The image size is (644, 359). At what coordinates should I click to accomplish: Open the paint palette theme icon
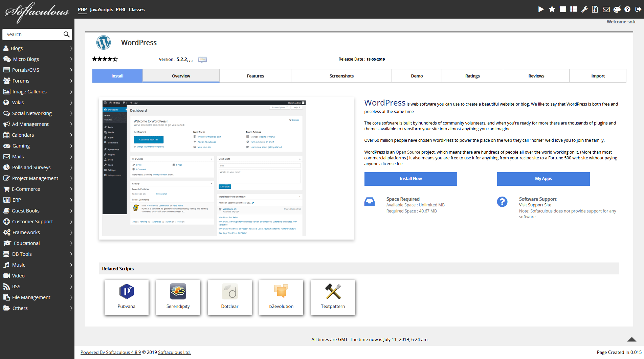point(617,9)
